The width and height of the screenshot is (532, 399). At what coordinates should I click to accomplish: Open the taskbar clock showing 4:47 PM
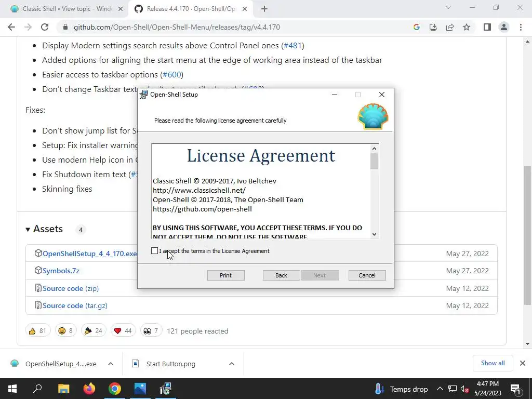coord(487,389)
